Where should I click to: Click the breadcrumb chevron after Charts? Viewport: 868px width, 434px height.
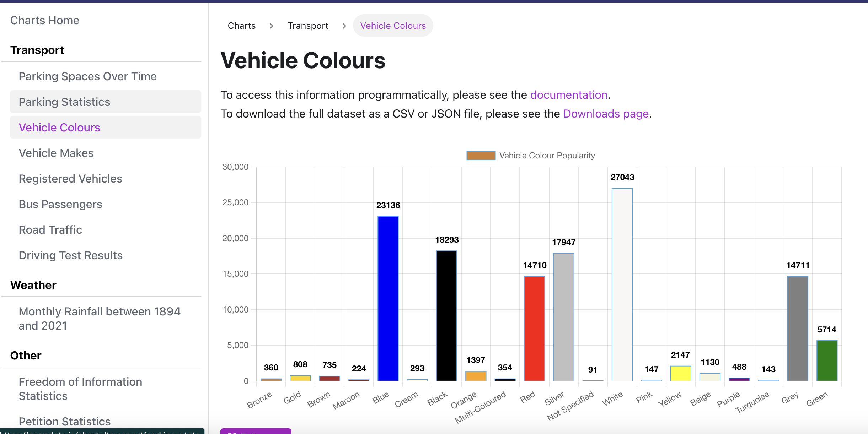pos(272,26)
